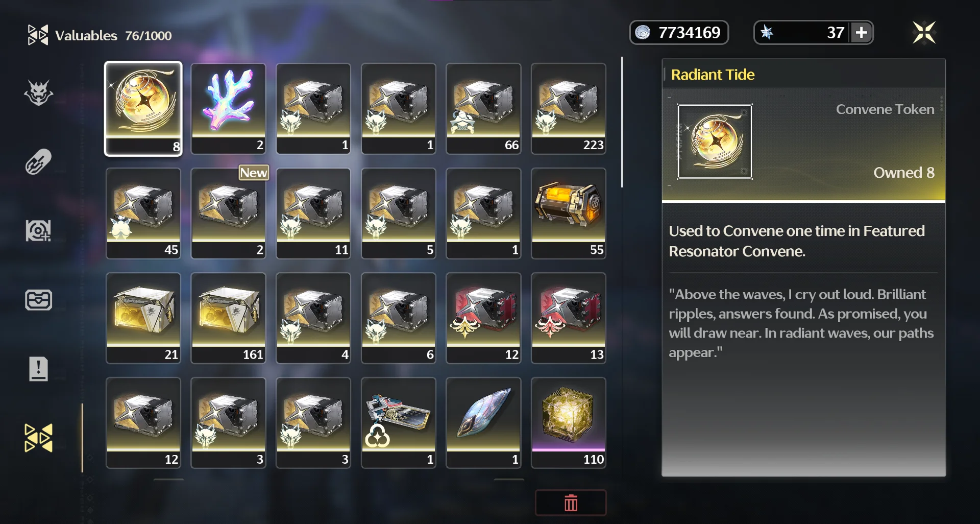Open the Valuables category at the sidebar bottom
980x524 pixels.
tap(38, 438)
